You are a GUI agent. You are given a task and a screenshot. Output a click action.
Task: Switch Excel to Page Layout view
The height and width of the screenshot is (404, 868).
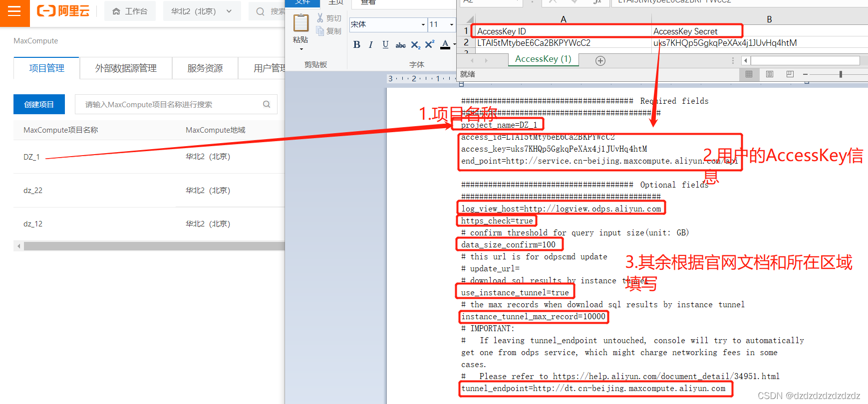(x=770, y=74)
